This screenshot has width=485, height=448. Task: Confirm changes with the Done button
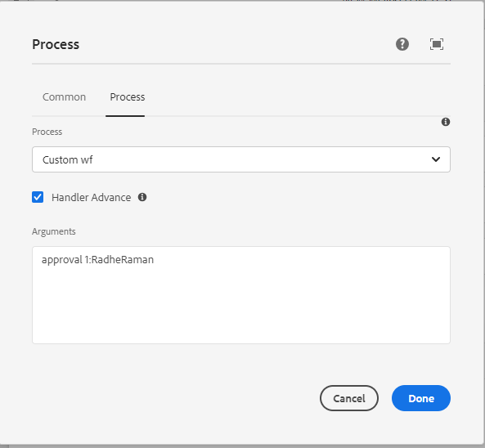tap(421, 398)
